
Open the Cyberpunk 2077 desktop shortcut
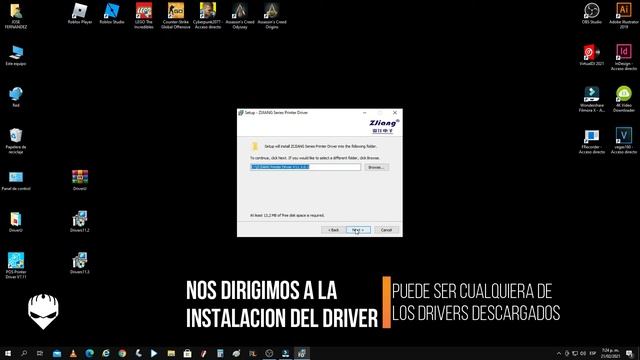[208, 16]
